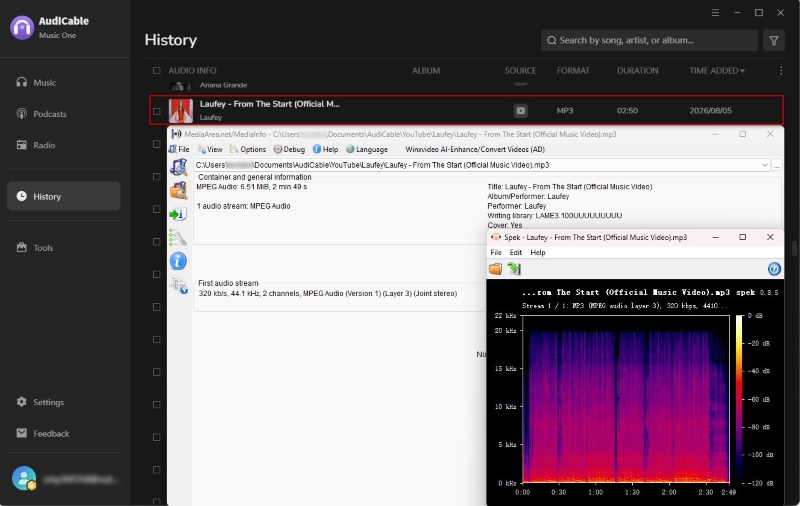
Task: Click the Spek open file folder icon
Action: pos(495,269)
